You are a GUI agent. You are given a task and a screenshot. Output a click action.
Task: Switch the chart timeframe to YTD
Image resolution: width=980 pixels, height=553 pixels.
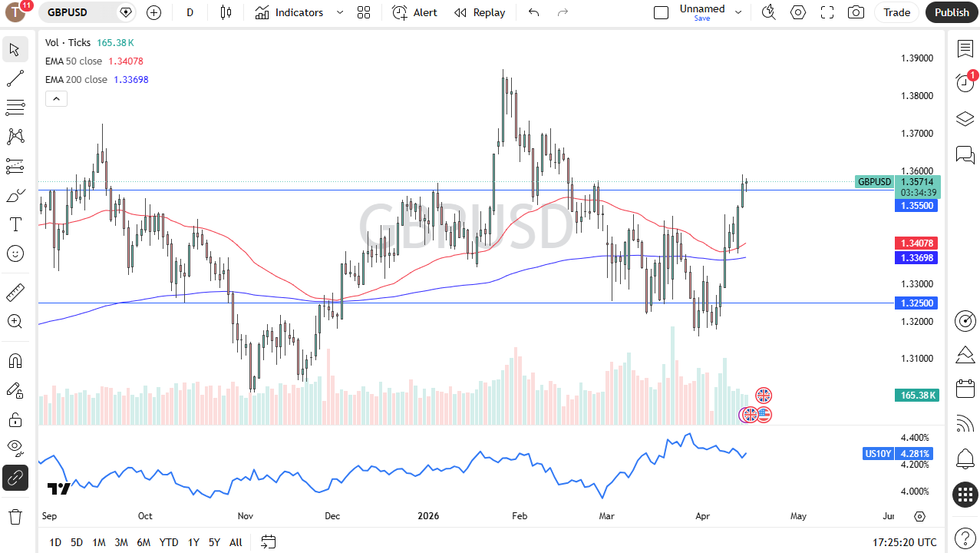[x=168, y=542]
